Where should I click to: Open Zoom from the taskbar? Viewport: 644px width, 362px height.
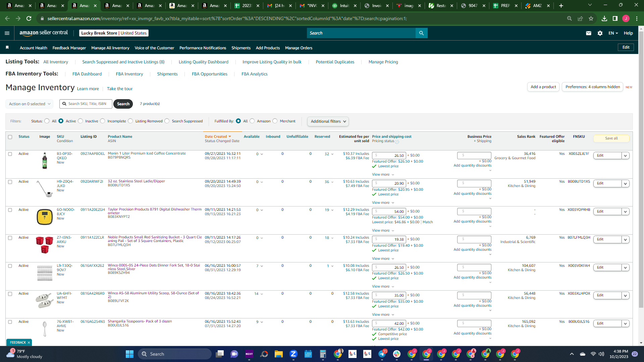[x=293, y=354]
